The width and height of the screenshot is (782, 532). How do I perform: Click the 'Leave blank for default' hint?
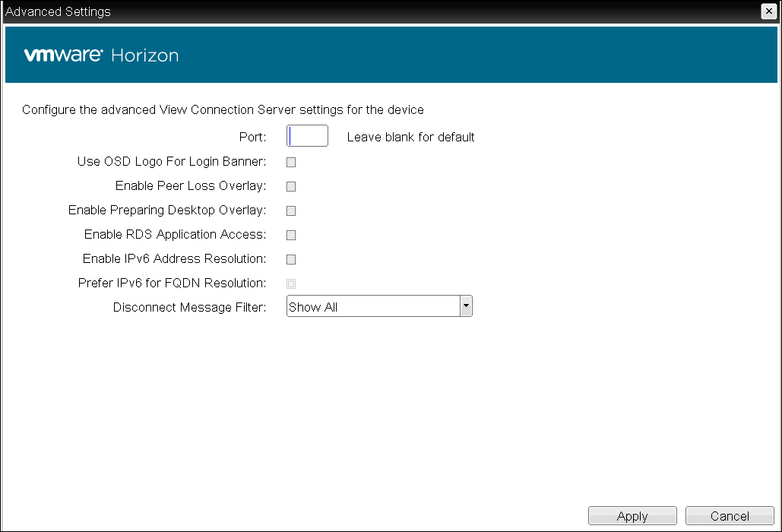click(x=410, y=137)
